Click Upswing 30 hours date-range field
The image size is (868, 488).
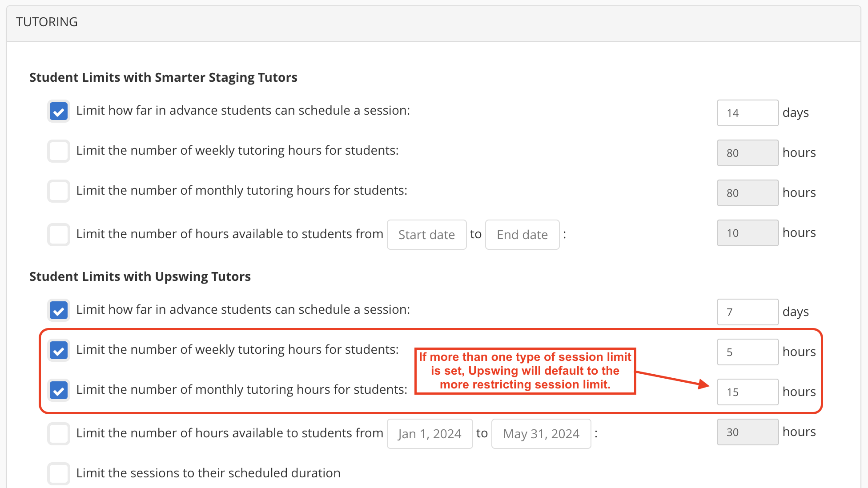(747, 432)
